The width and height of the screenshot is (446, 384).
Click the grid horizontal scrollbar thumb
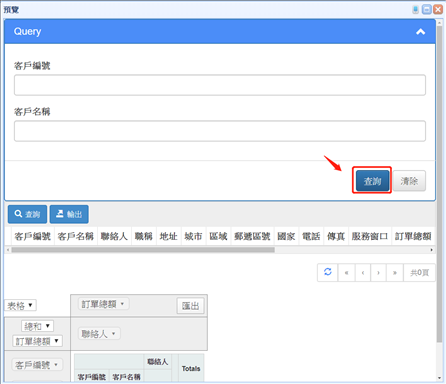pyautogui.click(x=143, y=250)
